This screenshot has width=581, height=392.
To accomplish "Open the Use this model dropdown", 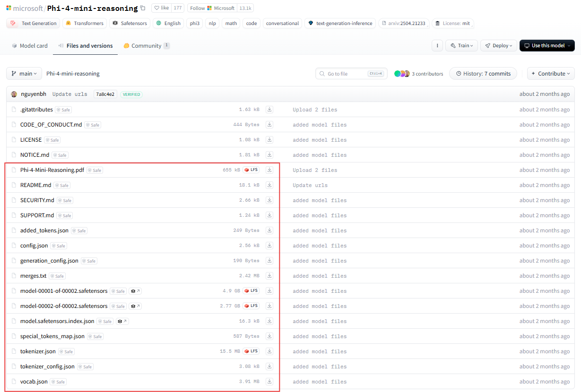I will coord(547,45).
